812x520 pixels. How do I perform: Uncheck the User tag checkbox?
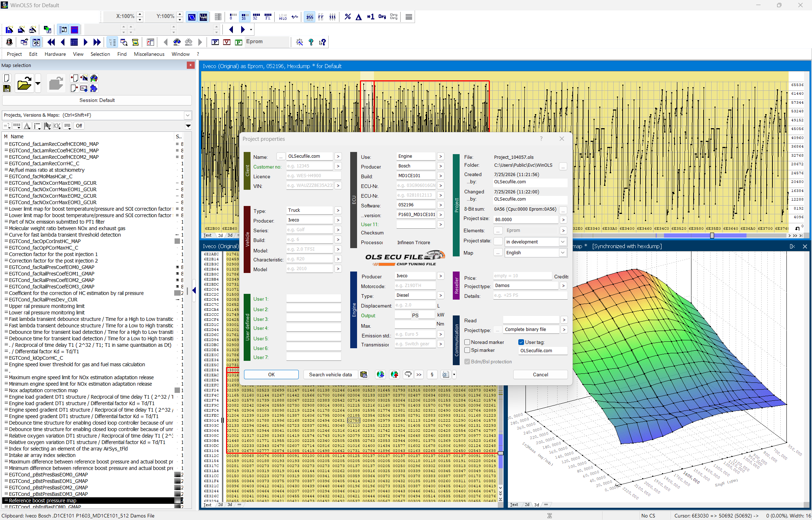521,342
